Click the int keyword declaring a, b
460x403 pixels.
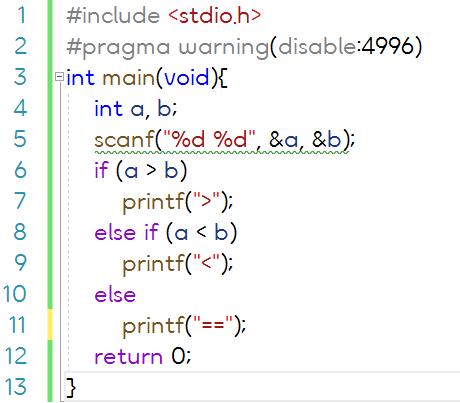tap(109, 108)
